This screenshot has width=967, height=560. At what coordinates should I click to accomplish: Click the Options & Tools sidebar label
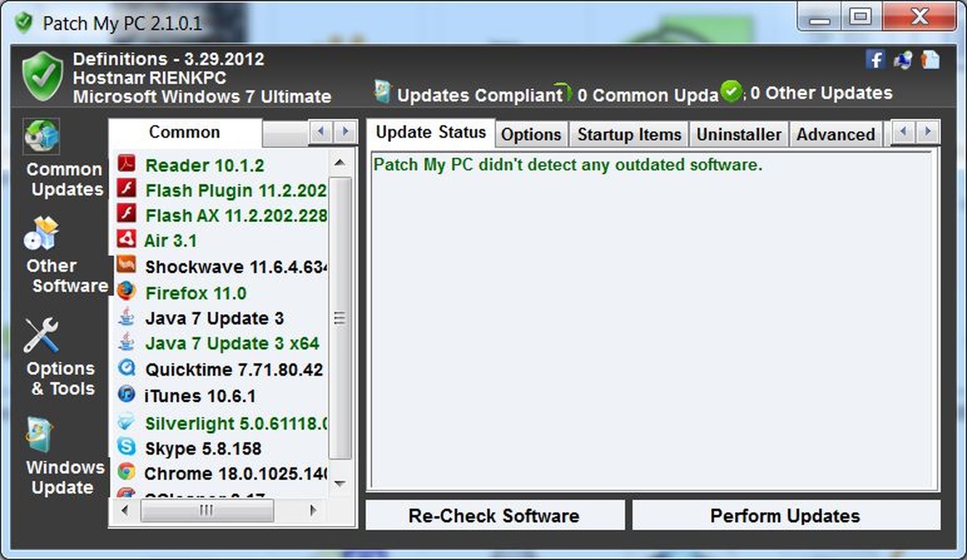click(x=61, y=379)
